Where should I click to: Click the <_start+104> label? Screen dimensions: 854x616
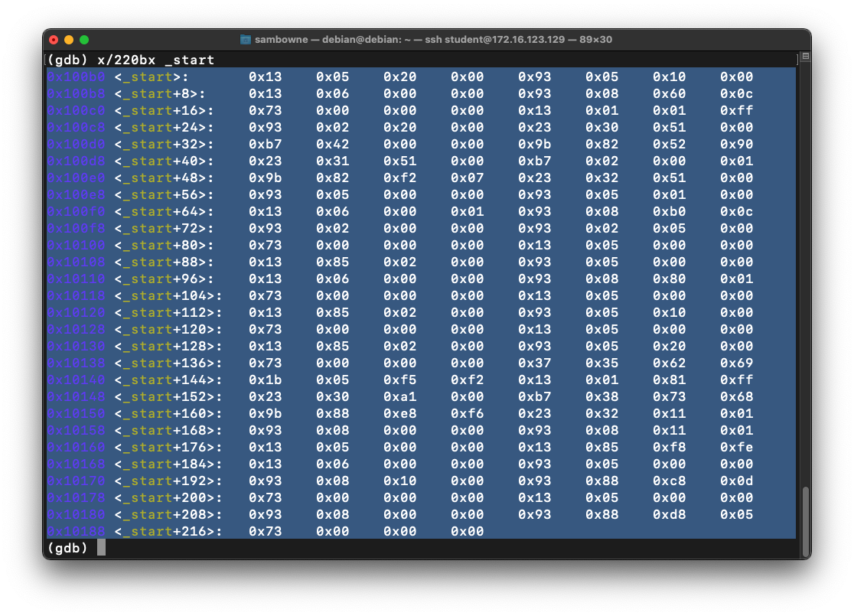[x=168, y=295]
